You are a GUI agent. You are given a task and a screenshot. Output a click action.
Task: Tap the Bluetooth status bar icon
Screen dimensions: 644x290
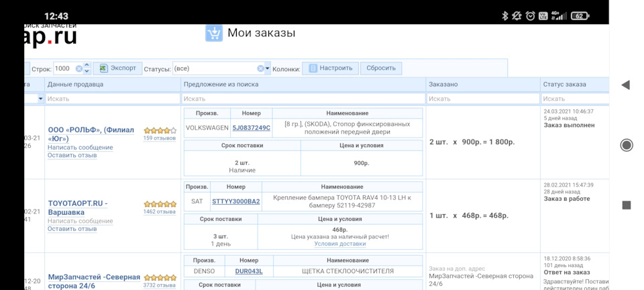click(x=505, y=16)
